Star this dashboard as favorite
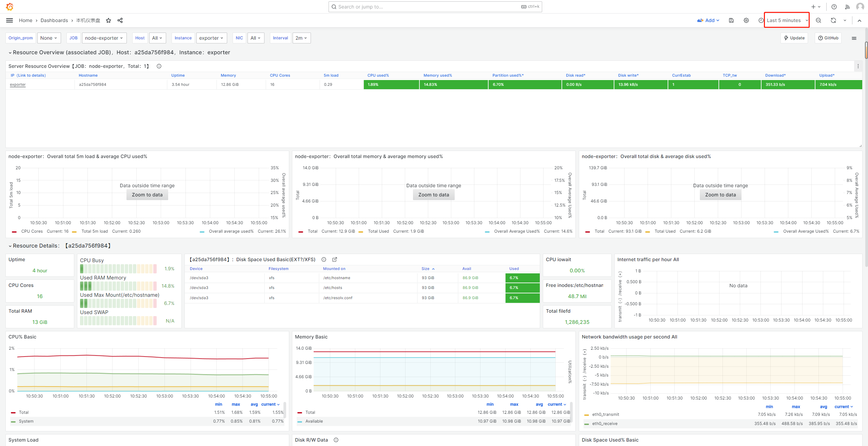The height and width of the screenshot is (446, 868). point(108,20)
